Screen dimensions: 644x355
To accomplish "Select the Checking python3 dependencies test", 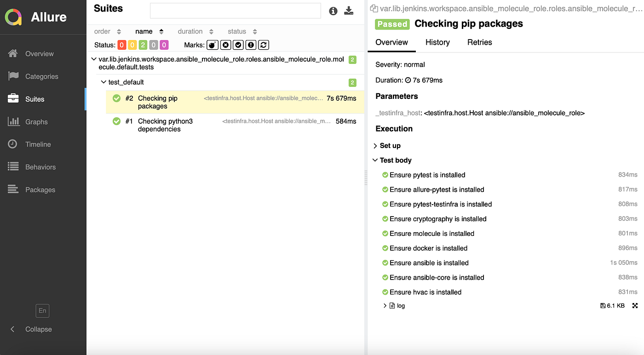I will coord(165,125).
